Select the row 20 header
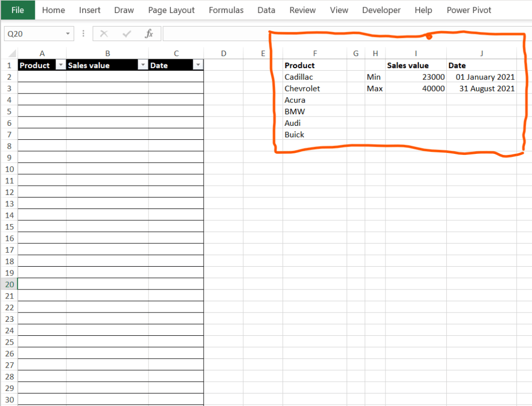This screenshot has width=532, height=406. (9, 284)
